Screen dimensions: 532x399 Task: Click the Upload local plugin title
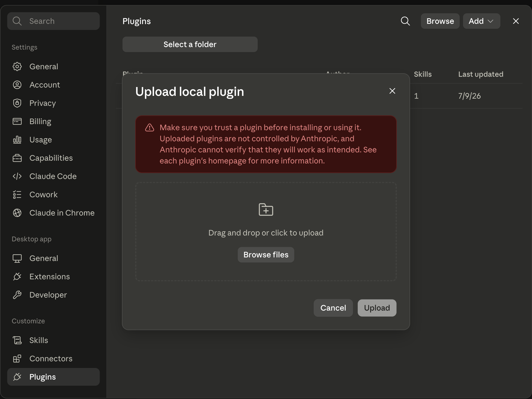pyautogui.click(x=190, y=92)
